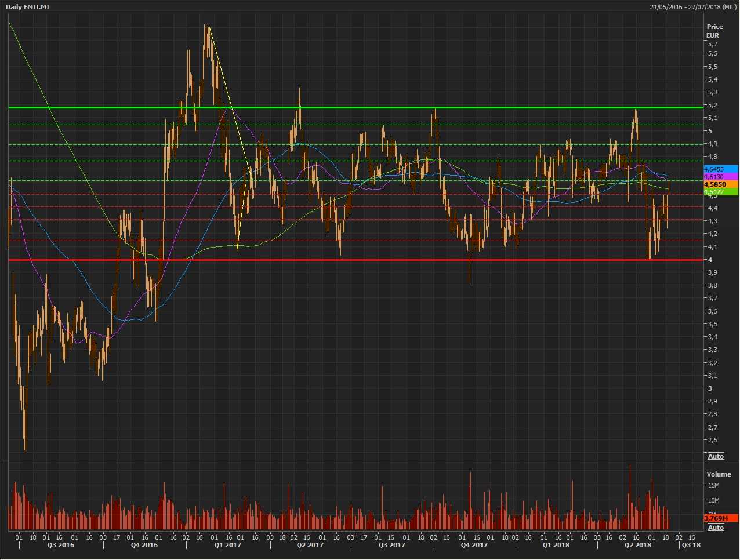
Task: Click the orange 4,5850 last price tag
Action: (x=720, y=184)
